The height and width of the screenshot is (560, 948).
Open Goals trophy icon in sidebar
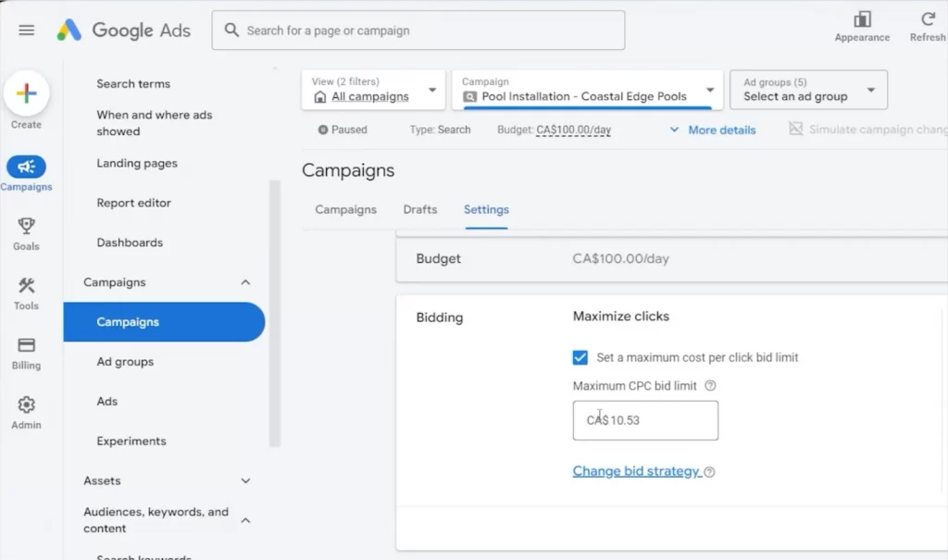pyautogui.click(x=26, y=226)
